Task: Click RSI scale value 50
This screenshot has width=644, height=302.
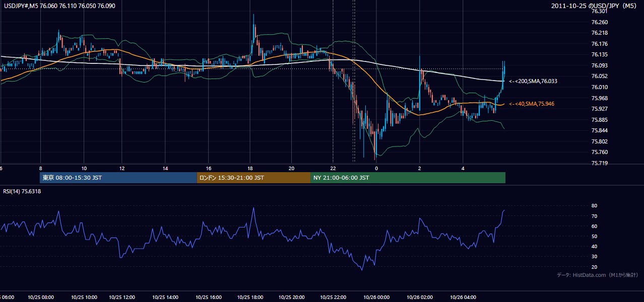Action: pos(594,236)
